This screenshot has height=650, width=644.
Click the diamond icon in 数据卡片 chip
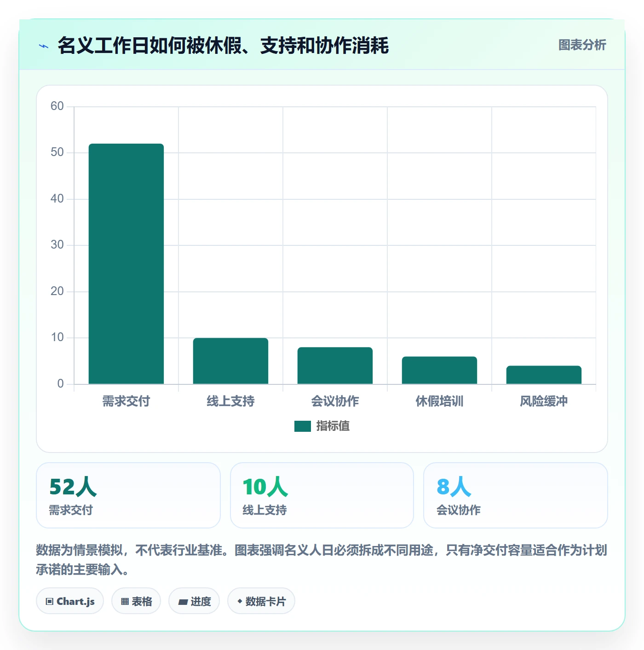[240, 601]
